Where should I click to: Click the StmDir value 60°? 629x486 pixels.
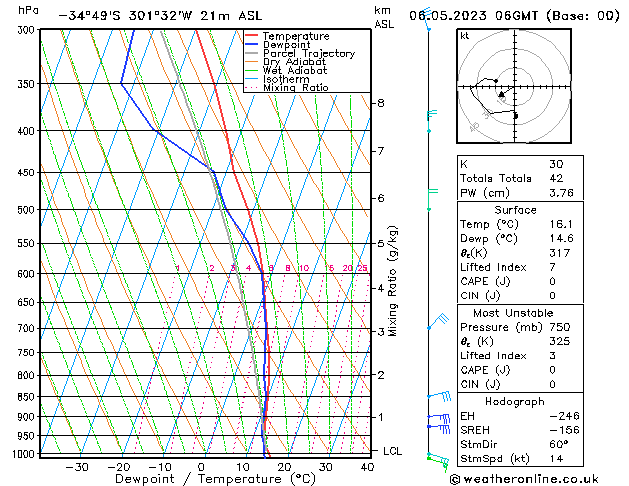pyautogui.click(x=558, y=444)
